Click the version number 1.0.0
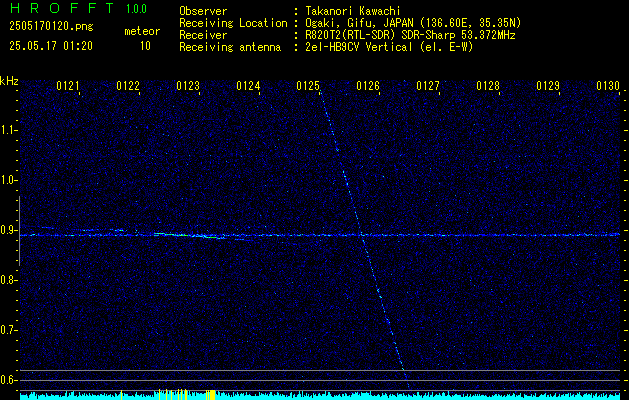 136,9
